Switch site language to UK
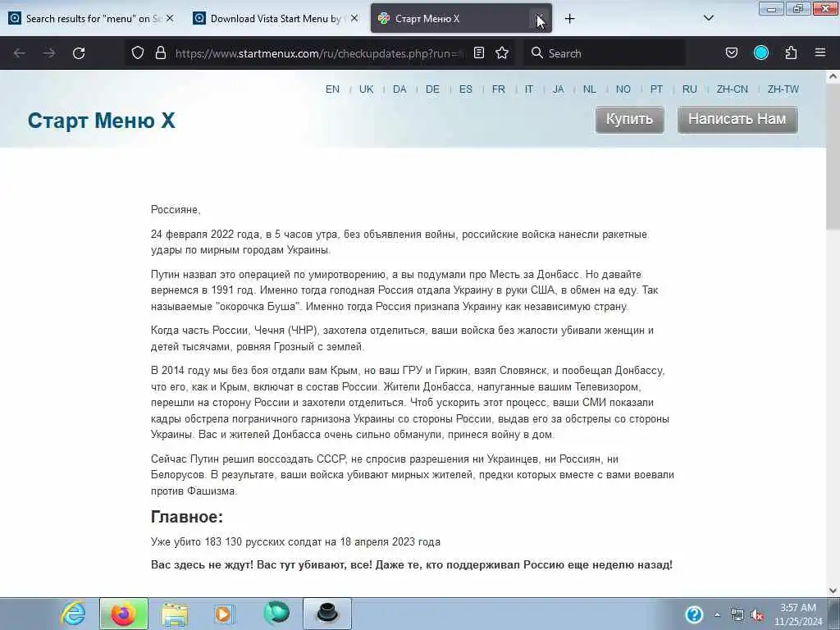The image size is (840, 630). [x=367, y=89]
